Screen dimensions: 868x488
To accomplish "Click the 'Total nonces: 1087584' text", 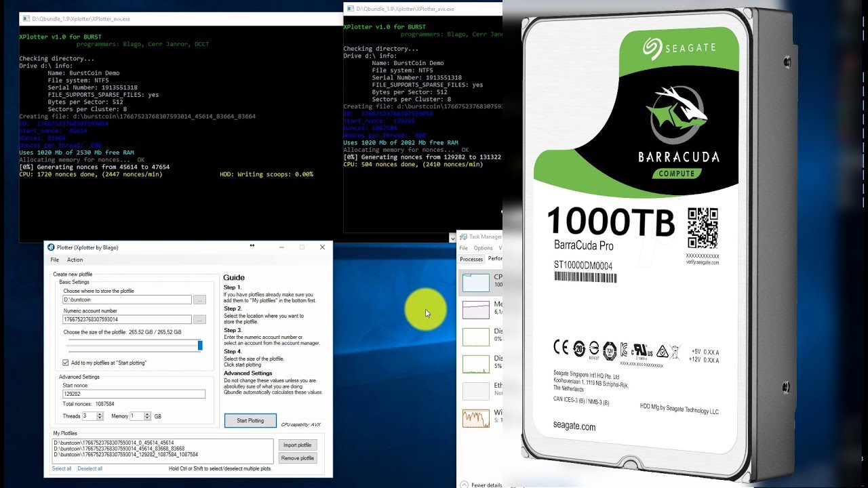I will point(88,404).
